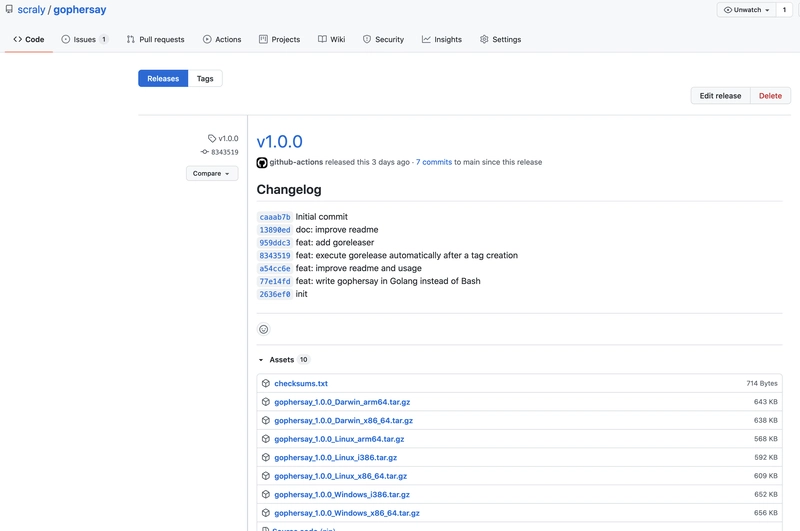This screenshot has height=531, width=800.
Task: Open commit 959ddc3 hash
Action: 274,242
